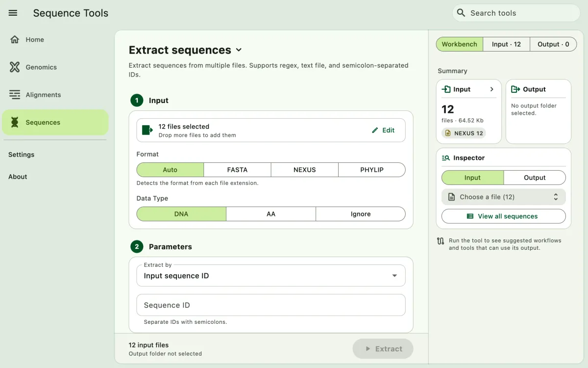Click the Sequences DNA icon

point(15,122)
